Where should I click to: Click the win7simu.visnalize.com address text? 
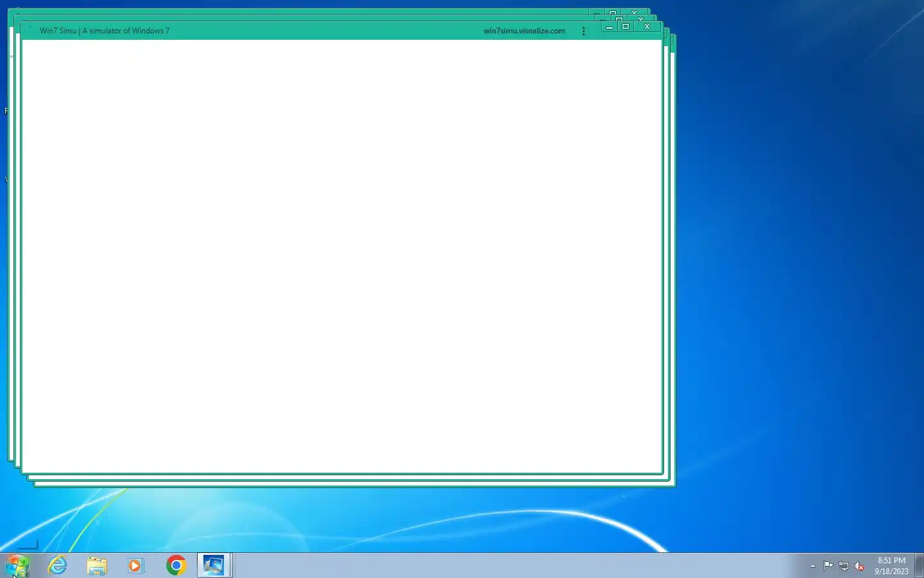click(x=524, y=31)
